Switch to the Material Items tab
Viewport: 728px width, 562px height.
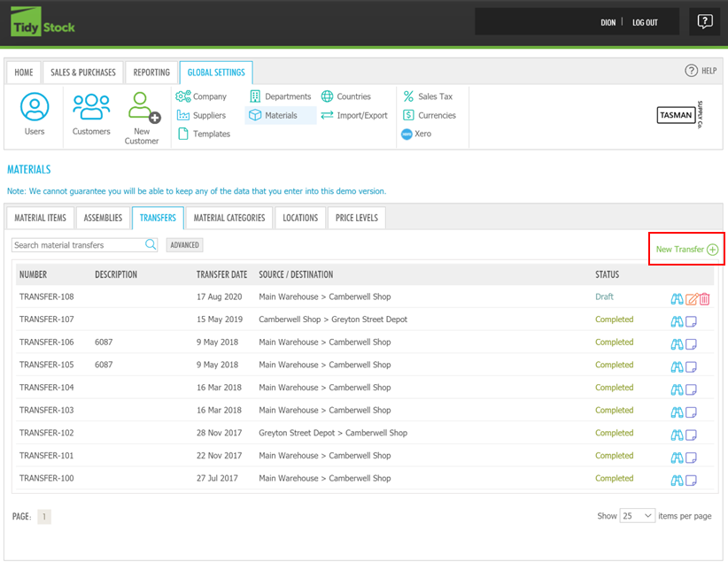(x=41, y=218)
